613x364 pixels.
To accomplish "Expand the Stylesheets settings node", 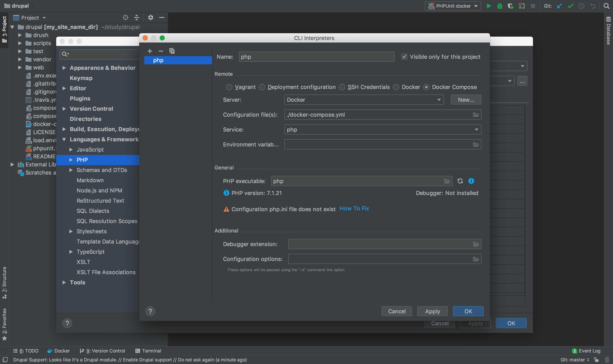I will [x=71, y=231].
